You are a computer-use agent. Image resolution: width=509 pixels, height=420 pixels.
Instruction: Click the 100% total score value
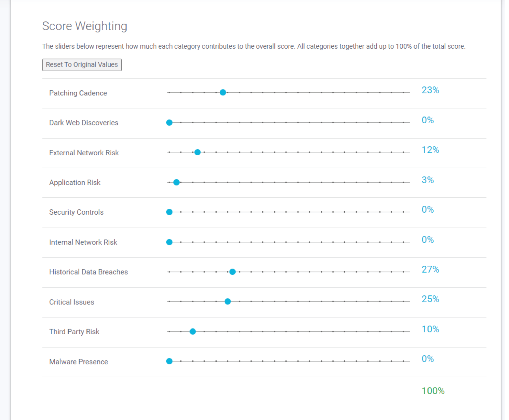pos(433,391)
